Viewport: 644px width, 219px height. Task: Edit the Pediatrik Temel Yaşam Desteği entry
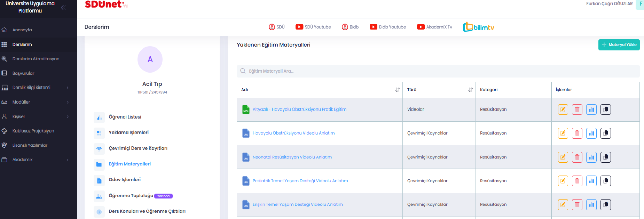[x=563, y=181]
